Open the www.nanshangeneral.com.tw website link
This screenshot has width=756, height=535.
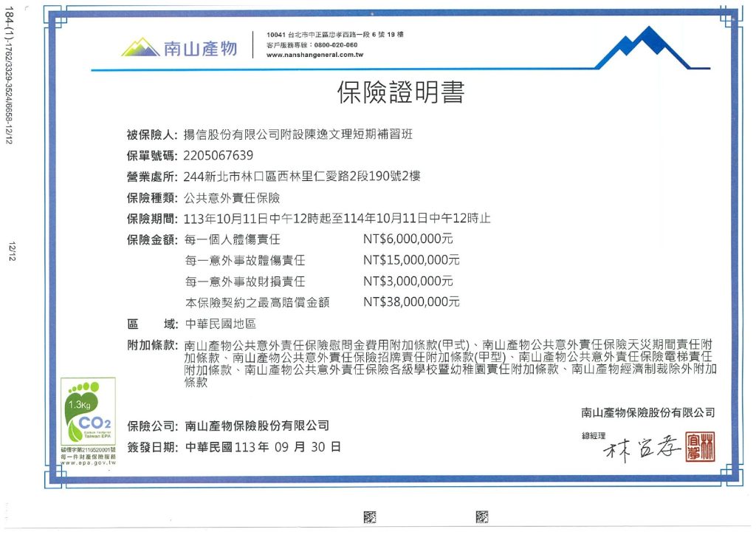[x=315, y=55]
